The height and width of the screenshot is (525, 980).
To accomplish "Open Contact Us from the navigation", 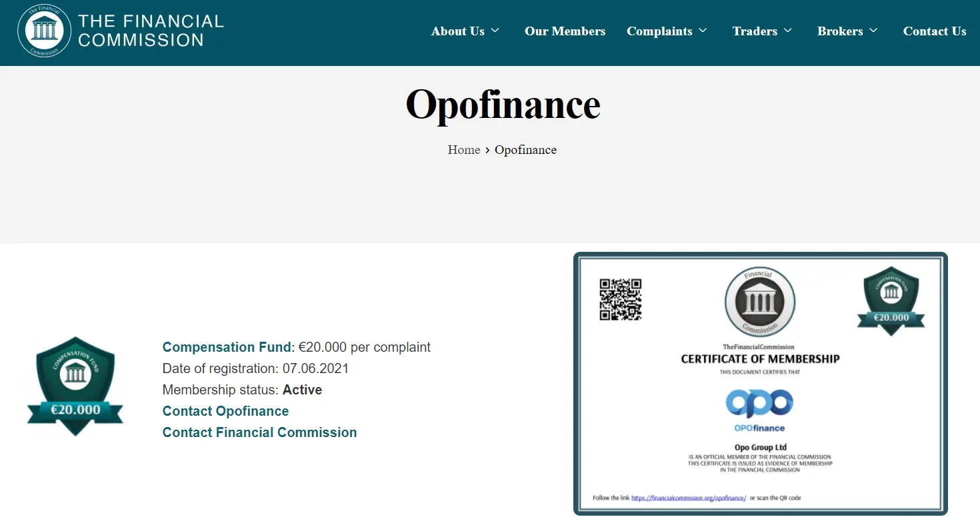I will 935,31.
